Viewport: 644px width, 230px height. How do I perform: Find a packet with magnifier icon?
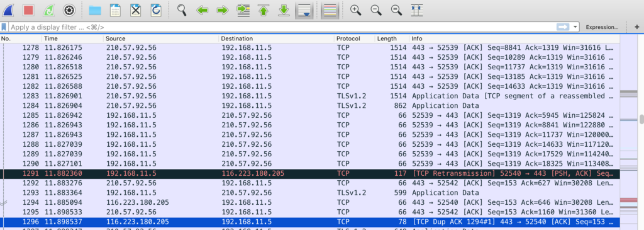182,10
